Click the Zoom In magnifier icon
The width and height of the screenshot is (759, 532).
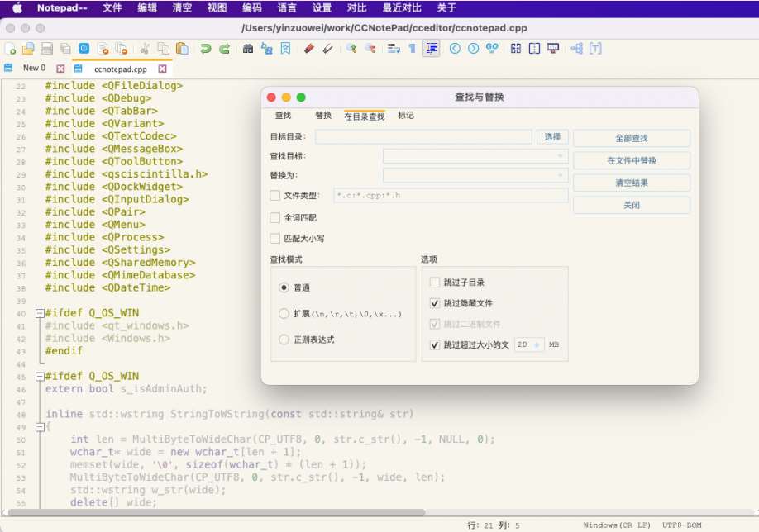tap(351, 49)
